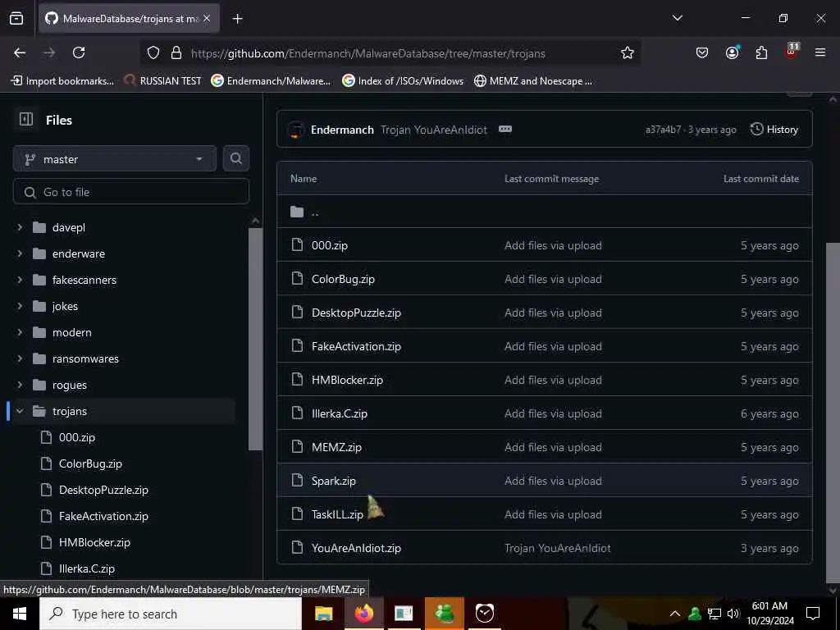
Task: Expand the modern folder
Action: click(x=20, y=332)
